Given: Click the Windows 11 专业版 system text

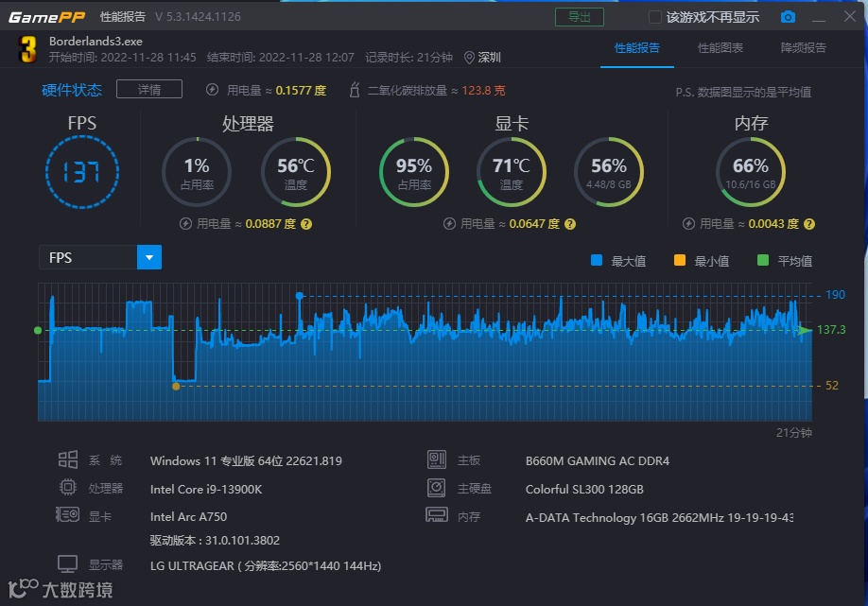Looking at the screenshot, I should [x=247, y=461].
